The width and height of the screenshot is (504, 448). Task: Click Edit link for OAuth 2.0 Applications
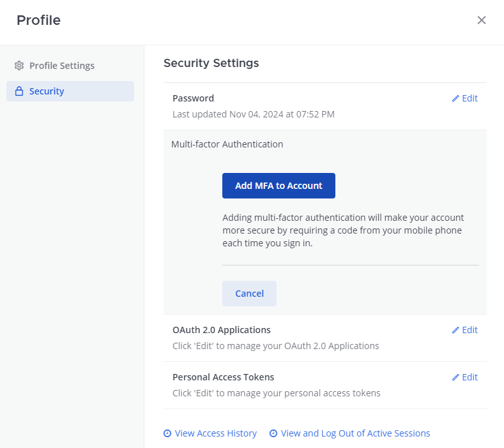pos(470,330)
